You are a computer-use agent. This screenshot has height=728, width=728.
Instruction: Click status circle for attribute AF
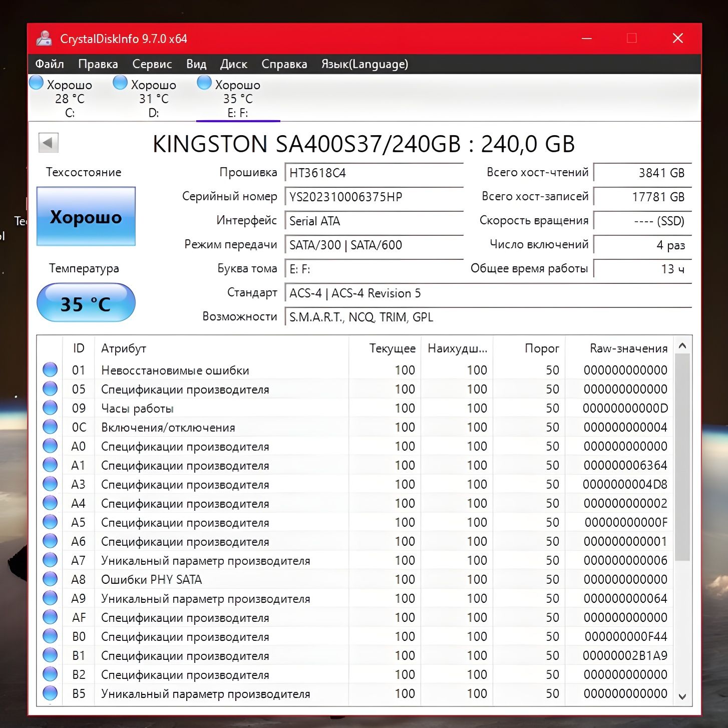pos(50,617)
